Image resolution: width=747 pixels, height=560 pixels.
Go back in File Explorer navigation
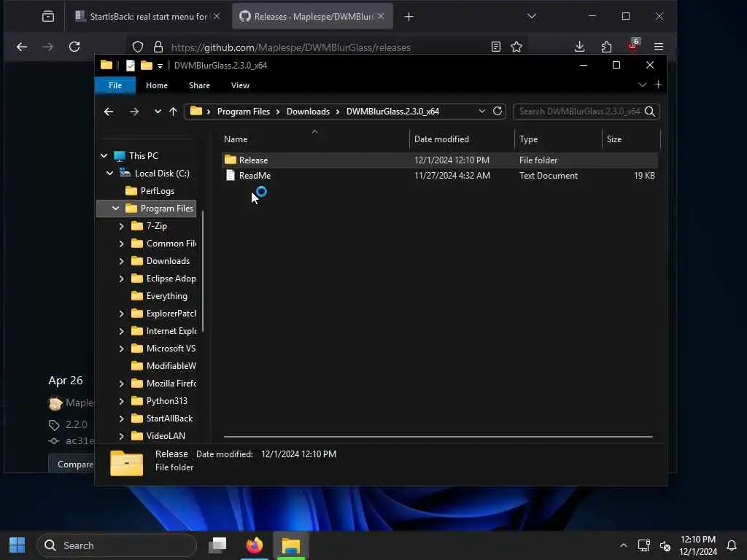109,112
